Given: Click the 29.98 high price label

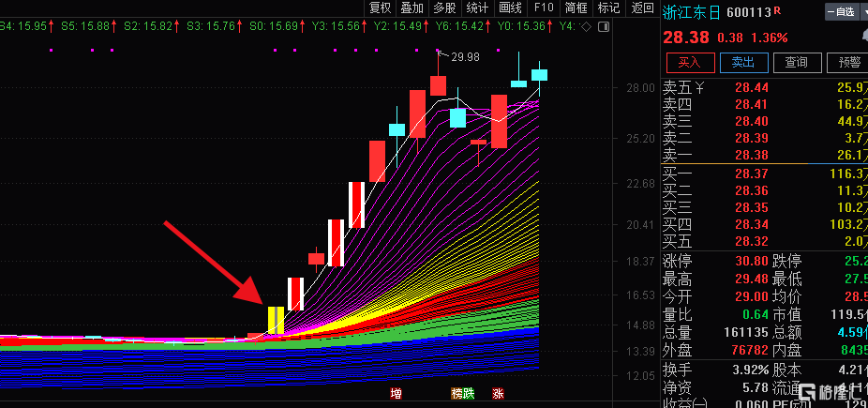Looking at the screenshot, I should coord(465,56).
